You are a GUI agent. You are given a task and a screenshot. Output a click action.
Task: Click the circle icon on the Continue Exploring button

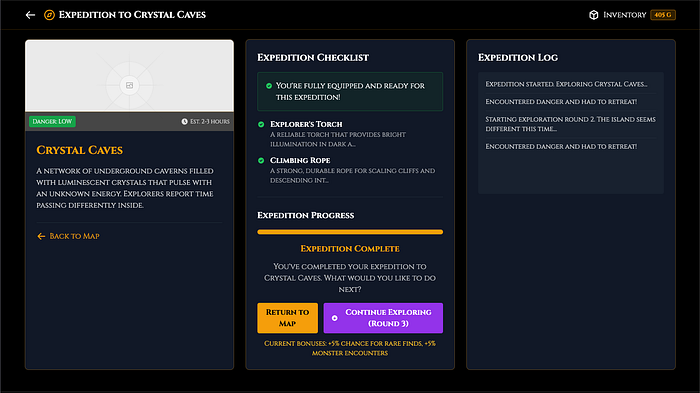point(334,318)
